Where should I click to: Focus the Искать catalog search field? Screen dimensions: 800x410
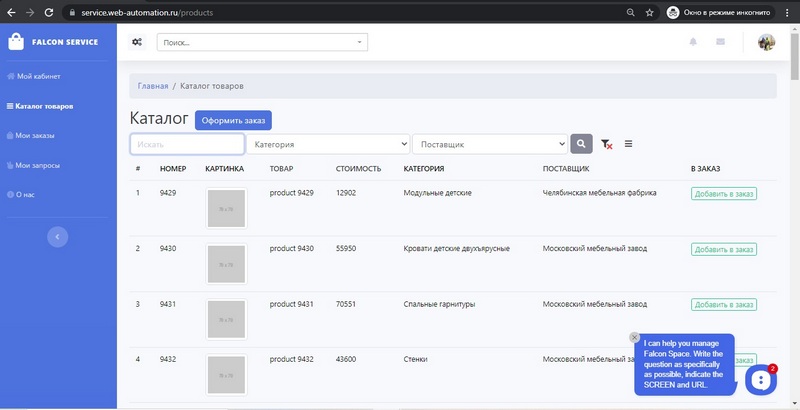pyautogui.click(x=187, y=144)
